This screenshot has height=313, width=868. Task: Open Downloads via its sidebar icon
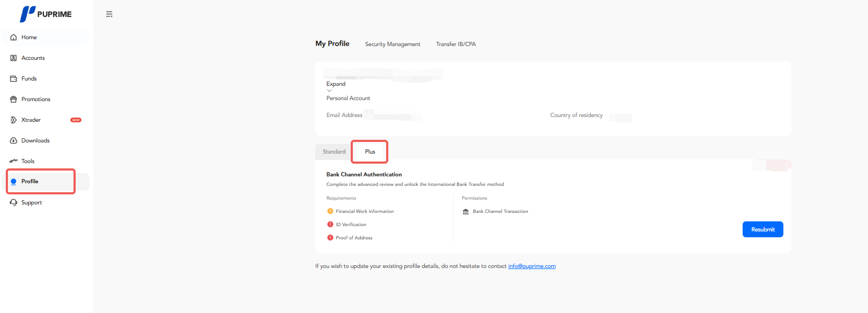coord(14,141)
